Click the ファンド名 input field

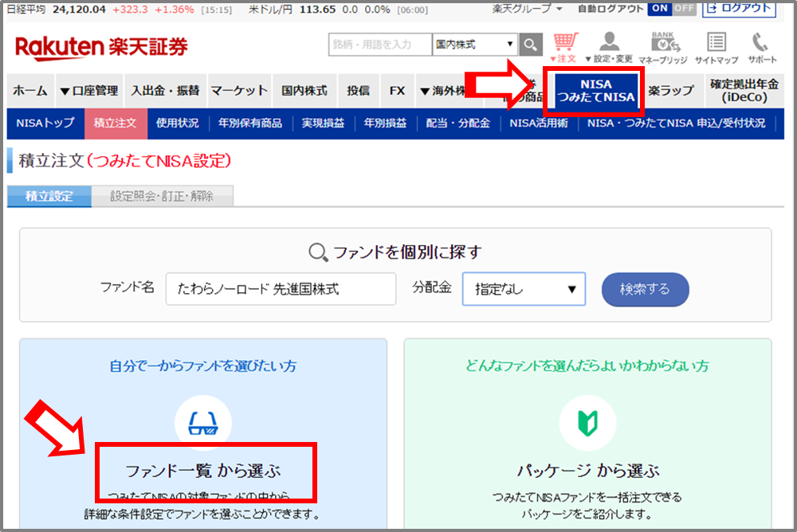(281, 288)
